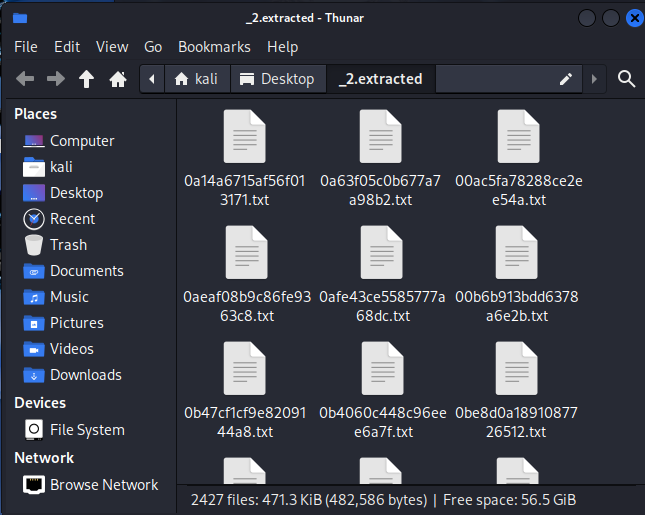This screenshot has height=515, width=645.
Task: Open the Bookmarks menu
Action: click(x=214, y=47)
